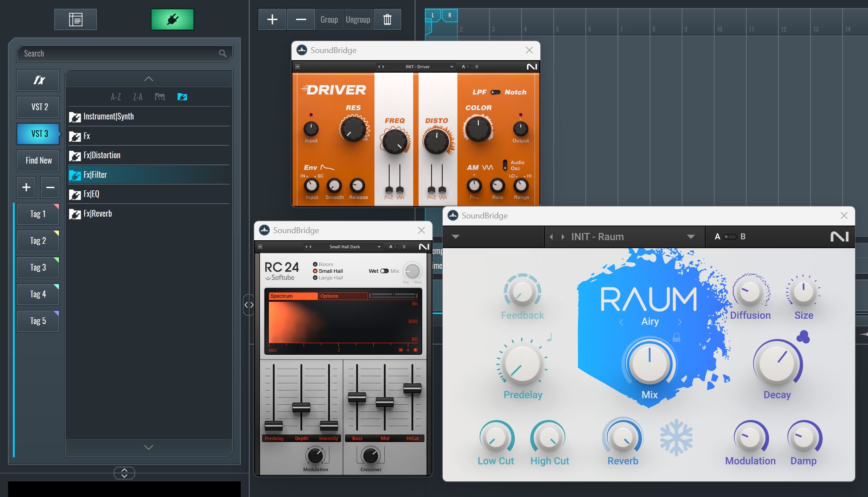Click the SoundBridge logo in Raum titlebar
The width and height of the screenshot is (868, 497).
click(453, 216)
